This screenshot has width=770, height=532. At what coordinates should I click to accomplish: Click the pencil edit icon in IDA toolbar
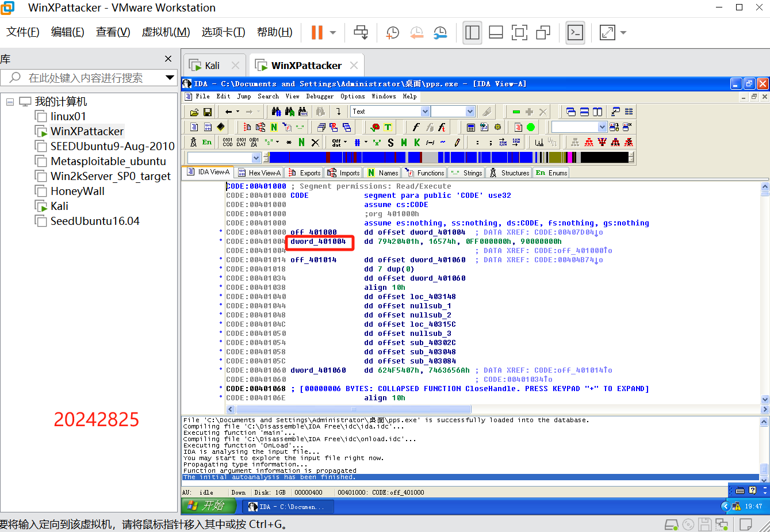coord(457,142)
